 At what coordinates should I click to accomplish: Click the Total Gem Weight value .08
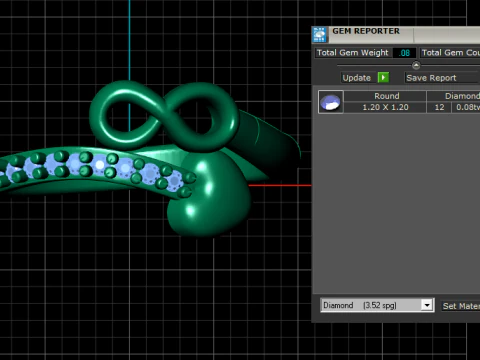click(x=404, y=53)
